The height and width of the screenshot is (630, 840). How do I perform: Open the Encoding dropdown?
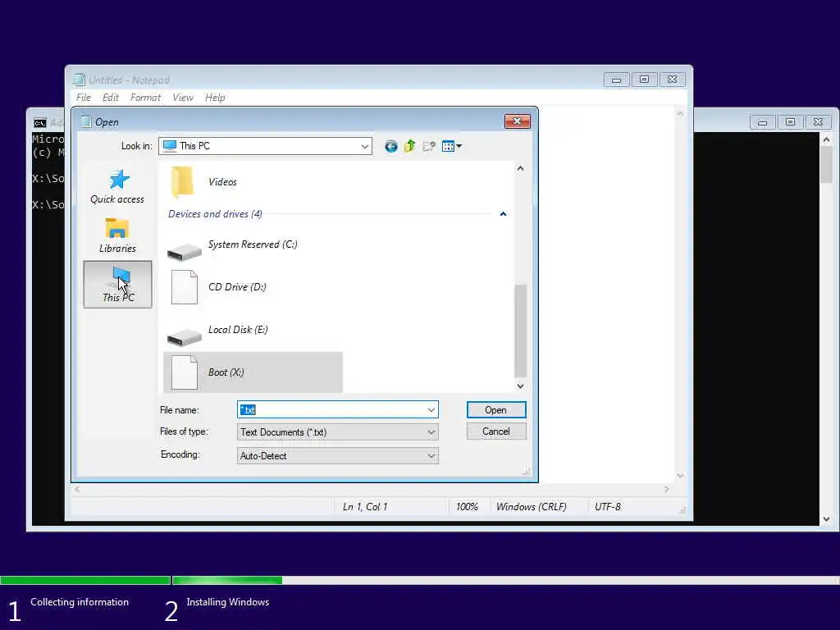point(338,456)
